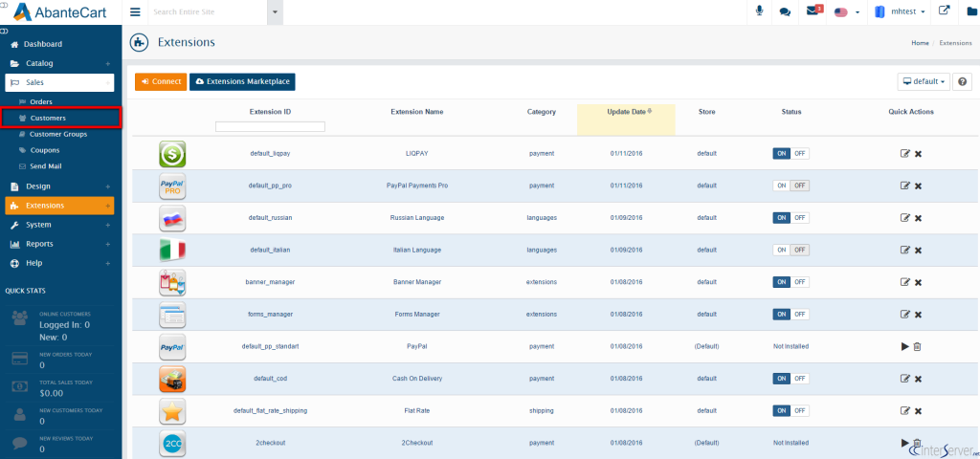Uninstall the Cash On Delivery extension with the X icon

pyautogui.click(x=918, y=379)
